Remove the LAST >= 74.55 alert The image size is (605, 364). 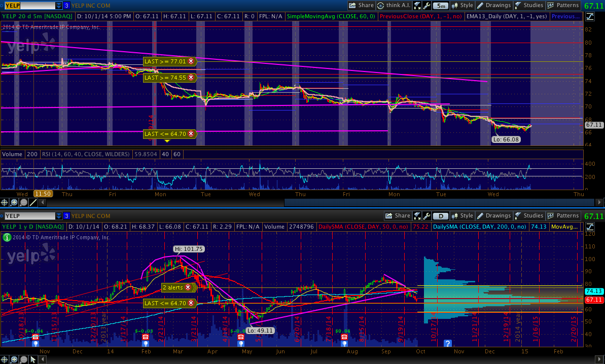pyautogui.click(x=191, y=78)
